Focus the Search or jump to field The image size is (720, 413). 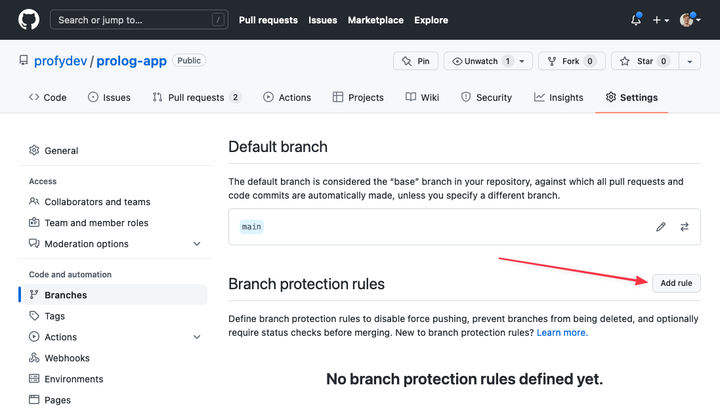click(x=139, y=20)
